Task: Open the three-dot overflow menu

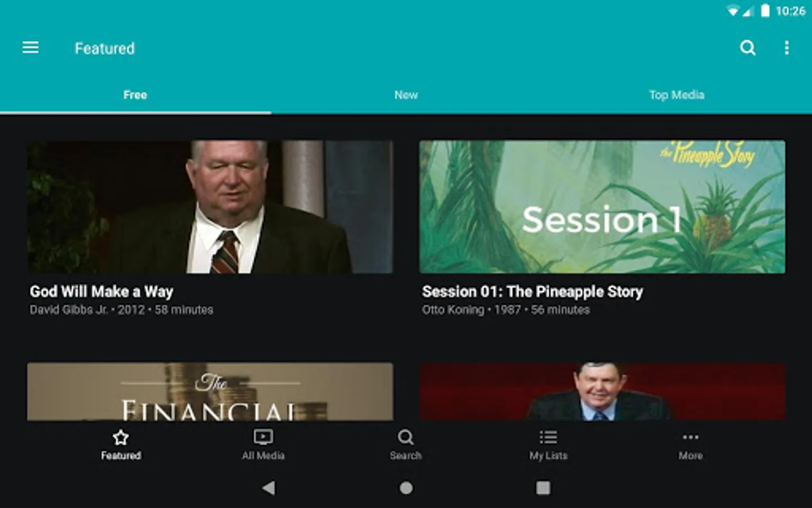Action: 787,48
